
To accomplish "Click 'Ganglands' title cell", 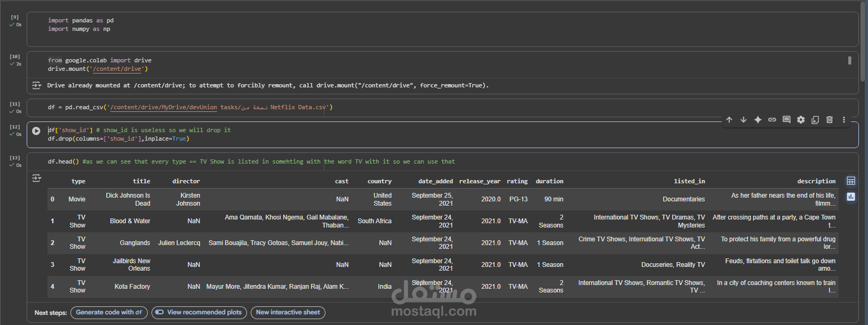I will [x=135, y=243].
